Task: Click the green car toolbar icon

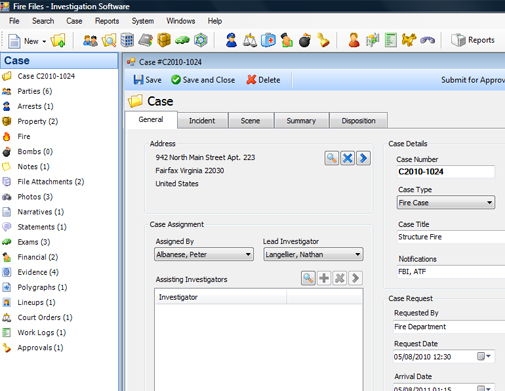Action: click(x=182, y=41)
